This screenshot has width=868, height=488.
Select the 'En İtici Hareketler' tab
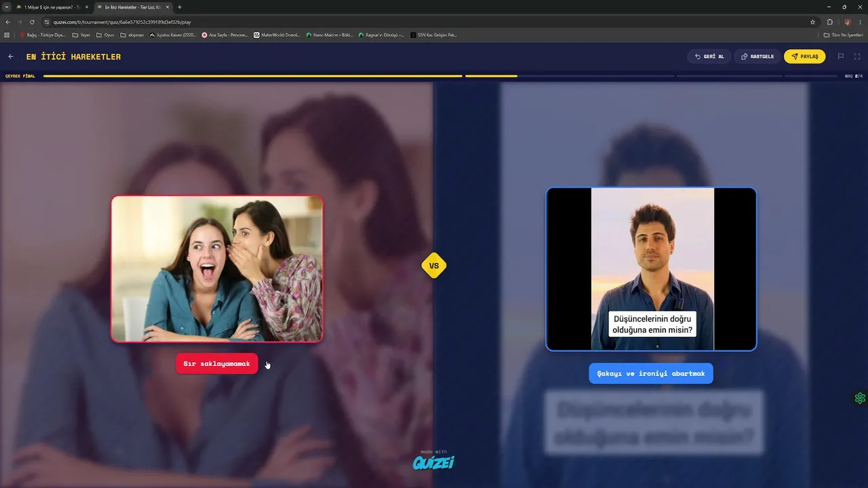(133, 7)
